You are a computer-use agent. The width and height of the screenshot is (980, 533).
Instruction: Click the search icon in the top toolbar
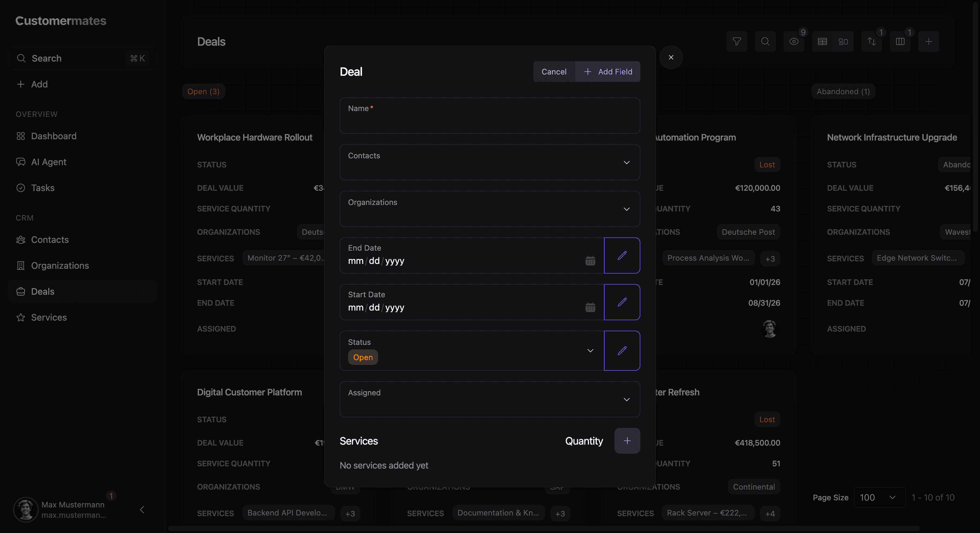[x=765, y=42]
